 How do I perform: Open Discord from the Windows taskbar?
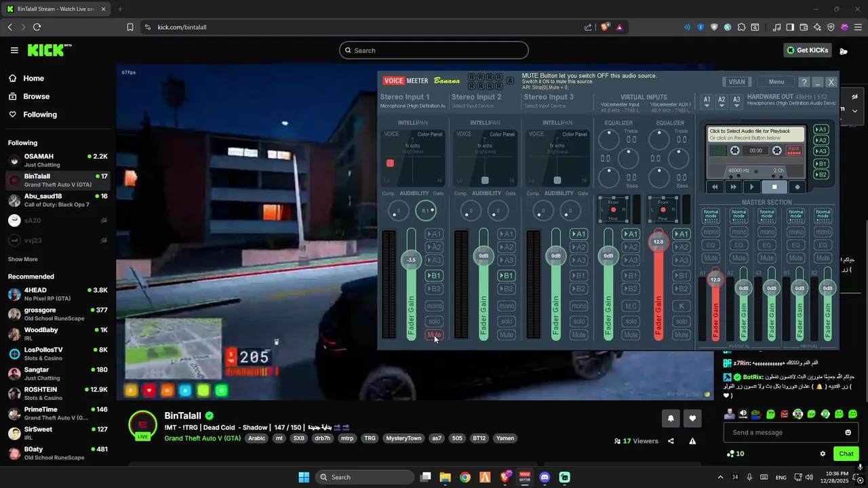[x=545, y=477]
